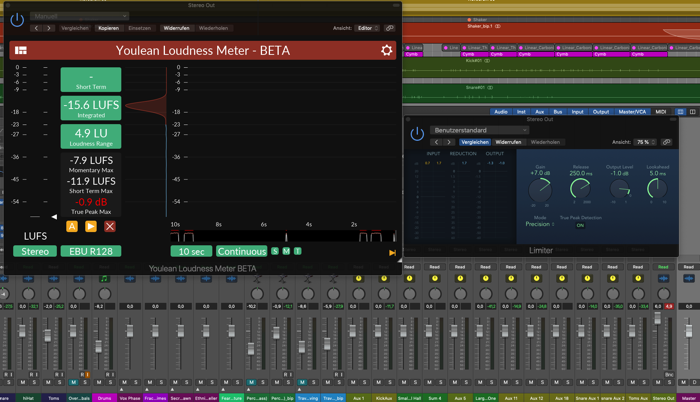Toggle the Limiter plugin power button

417,134
